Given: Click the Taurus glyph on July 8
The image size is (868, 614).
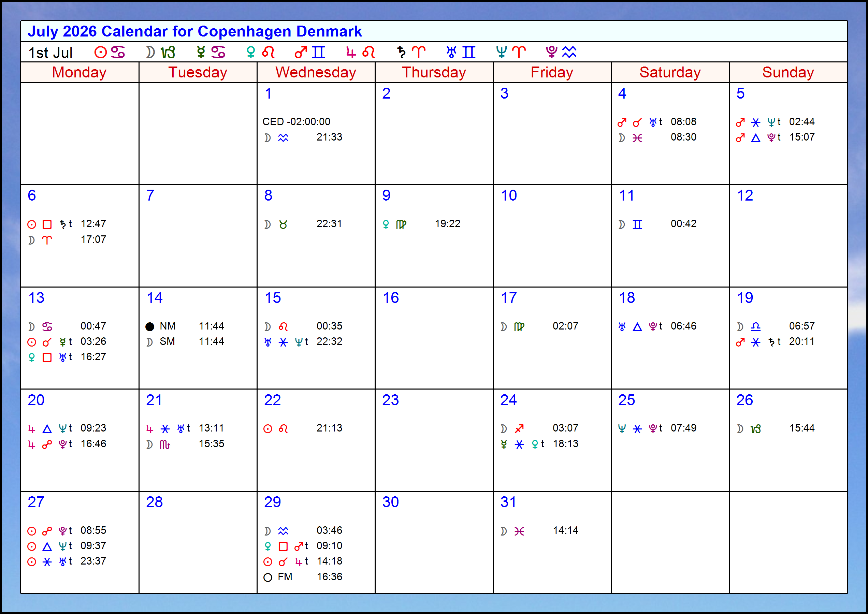Looking at the screenshot, I should point(283,224).
